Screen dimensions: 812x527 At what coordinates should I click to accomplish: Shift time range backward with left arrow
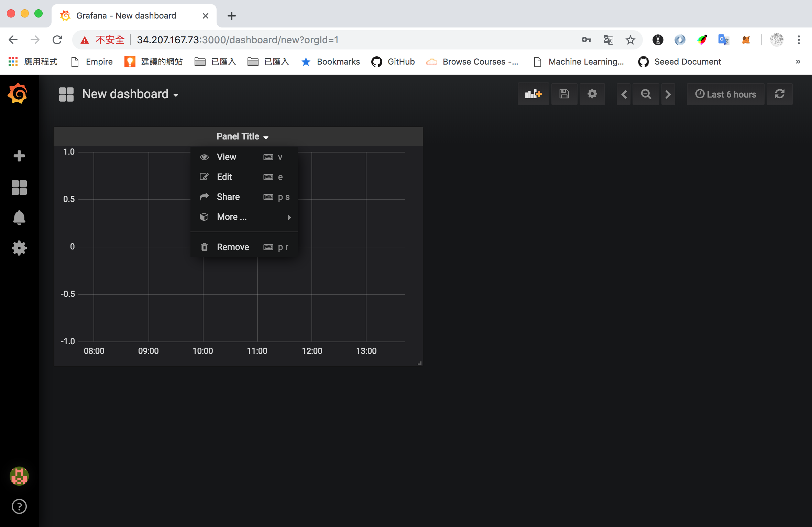624,94
